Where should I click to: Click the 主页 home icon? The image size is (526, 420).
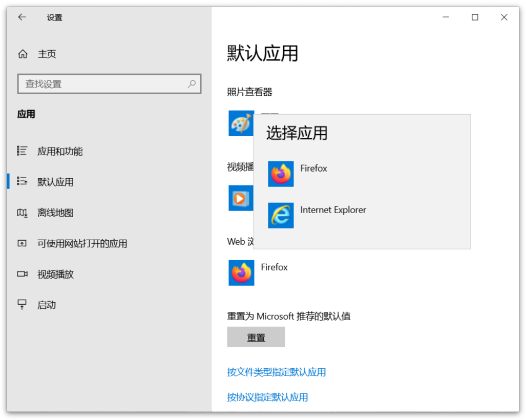tap(23, 53)
